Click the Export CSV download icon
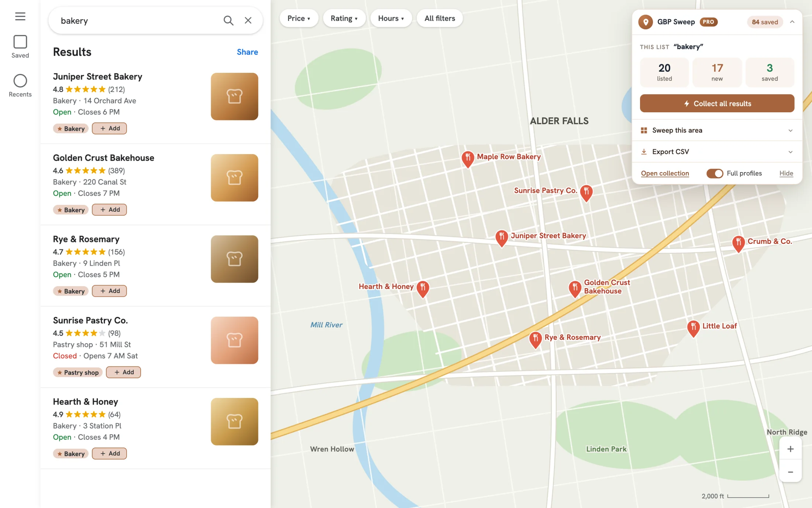This screenshot has width=812, height=508. (x=644, y=152)
